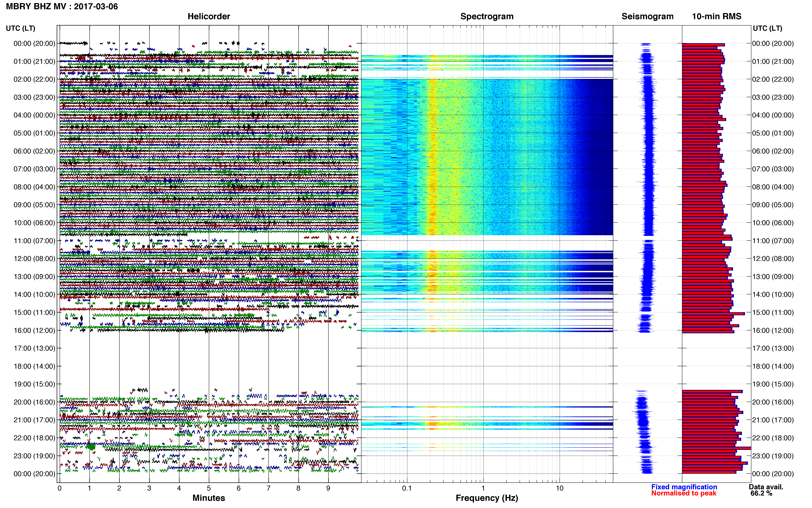This screenshot has width=812, height=508.
Task: Select "14:00 (10:00)" beside the RMS panel
Action: coord(773,295)
